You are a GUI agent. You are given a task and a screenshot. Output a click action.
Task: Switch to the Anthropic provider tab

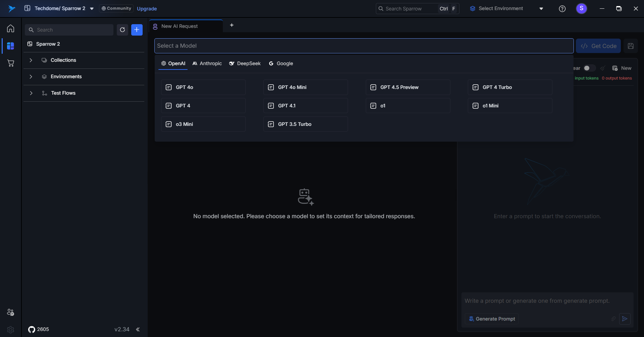pyautogui.click(x=207, y=63)
